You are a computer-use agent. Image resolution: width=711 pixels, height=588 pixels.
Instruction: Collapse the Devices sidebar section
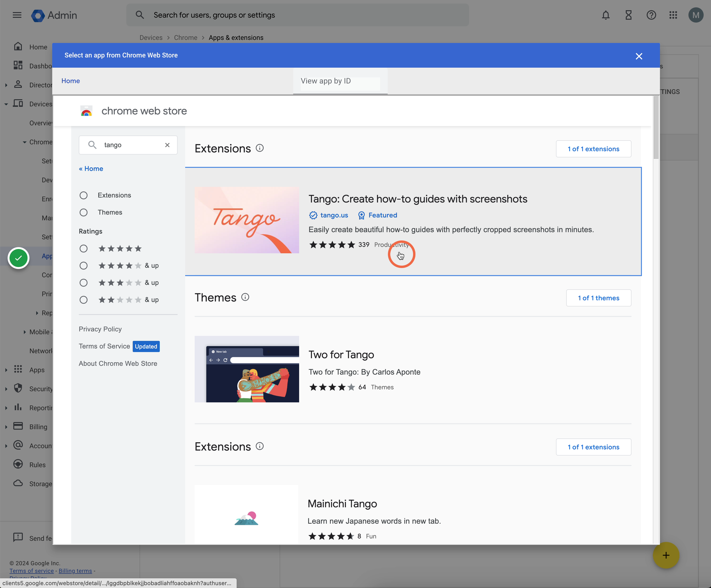[6, 104]
